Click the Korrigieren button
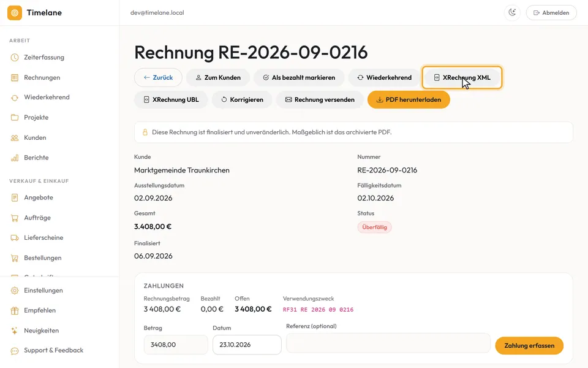 242,99
